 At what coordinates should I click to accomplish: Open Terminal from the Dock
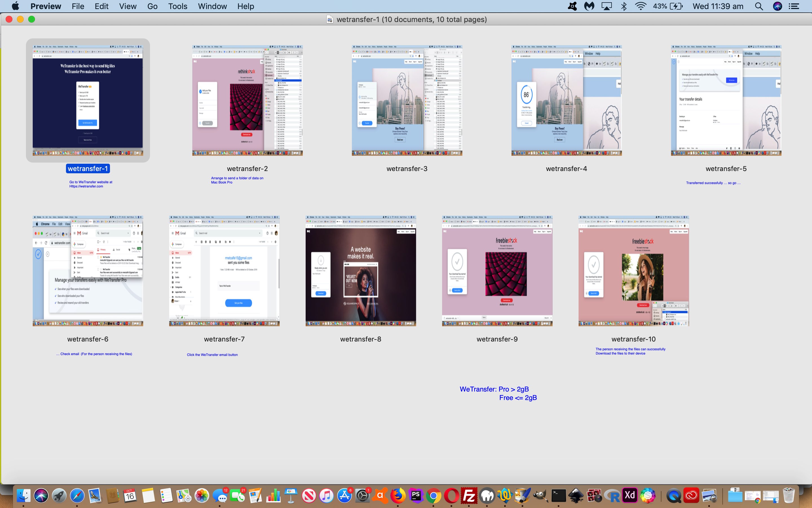pyautogui.click(x=558, y=496)
